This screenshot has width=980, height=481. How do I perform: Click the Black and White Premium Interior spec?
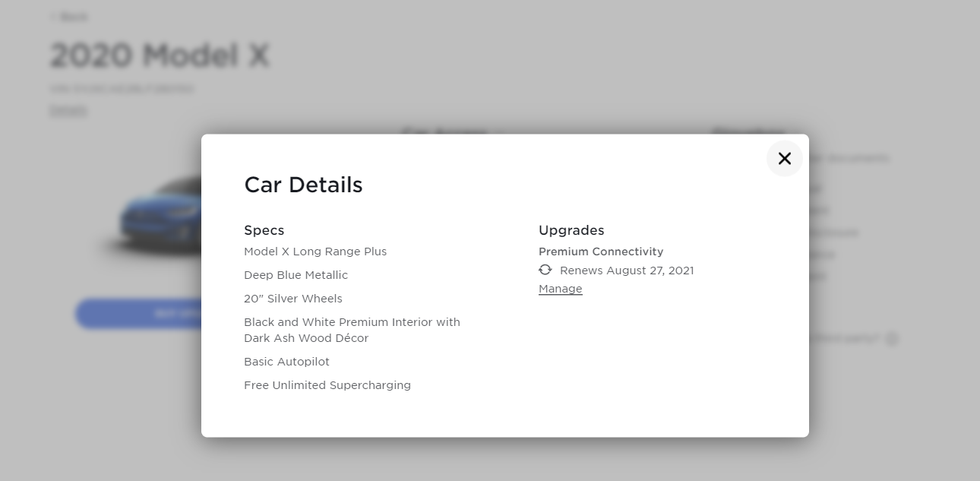tap(351, 330)
